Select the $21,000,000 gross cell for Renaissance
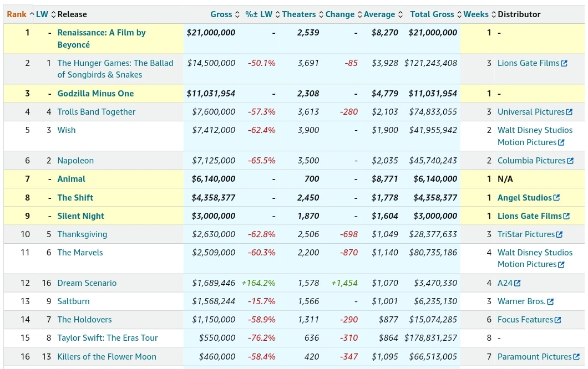 (211, 33)
